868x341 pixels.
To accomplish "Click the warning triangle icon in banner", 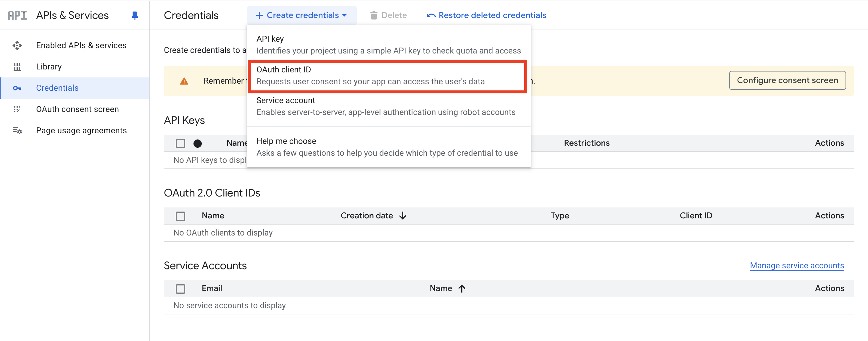I will pos(184,81).
